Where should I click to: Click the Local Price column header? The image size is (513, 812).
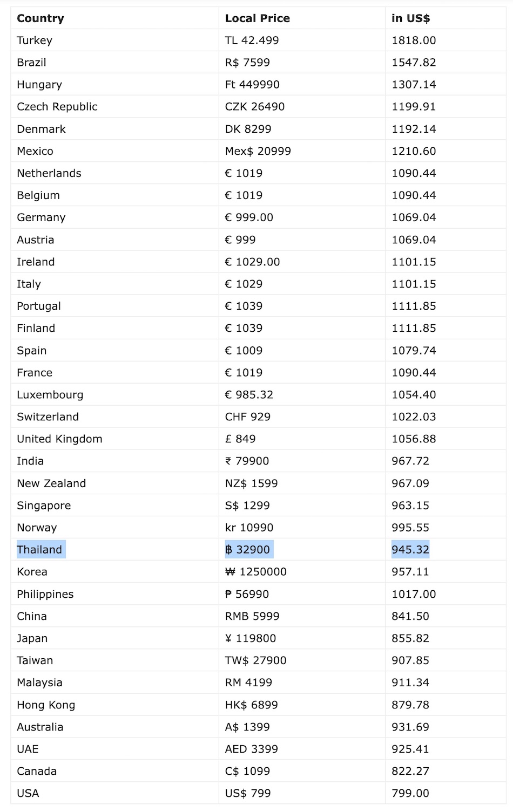point(257,18)
